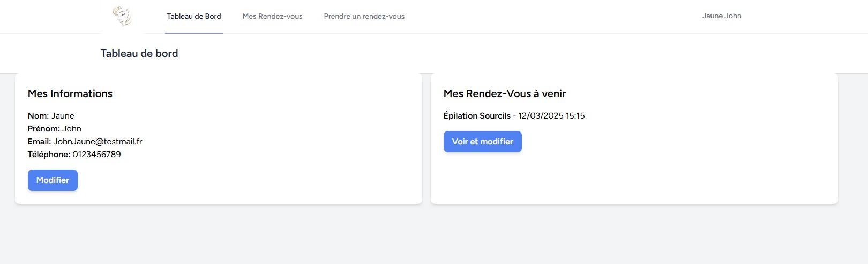Click the Email: label
Screen dimensions: 868x264
(39, 142)
